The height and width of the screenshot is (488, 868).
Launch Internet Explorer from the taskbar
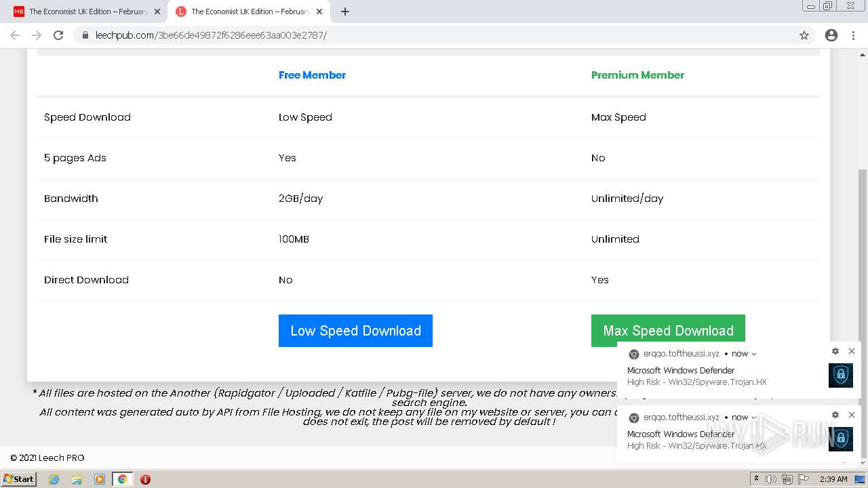[x=54, y=479]
